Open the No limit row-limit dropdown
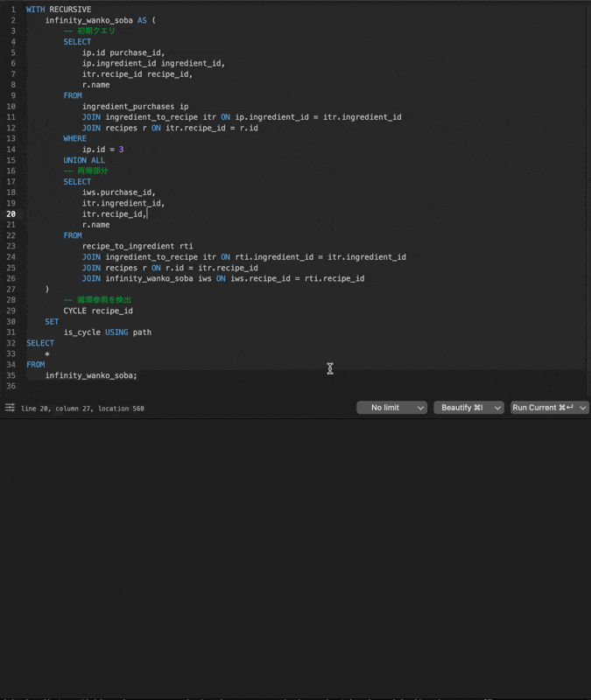591x700 pixels. point(391,408)
